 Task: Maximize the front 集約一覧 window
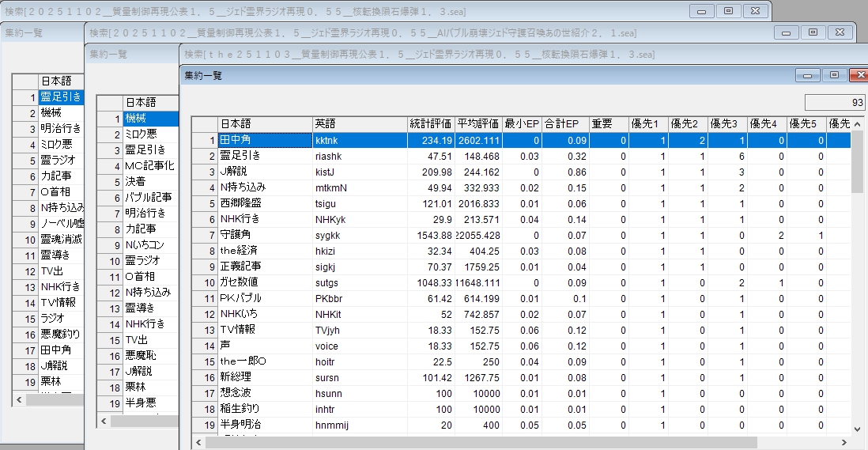click(x=832, y=75)
